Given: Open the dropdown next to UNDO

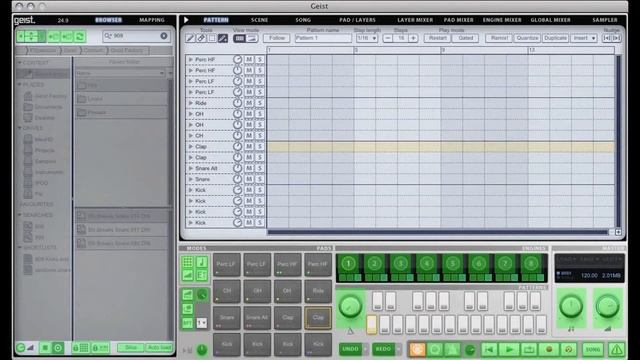Looking at the screenshot, I should click(365, 349).
